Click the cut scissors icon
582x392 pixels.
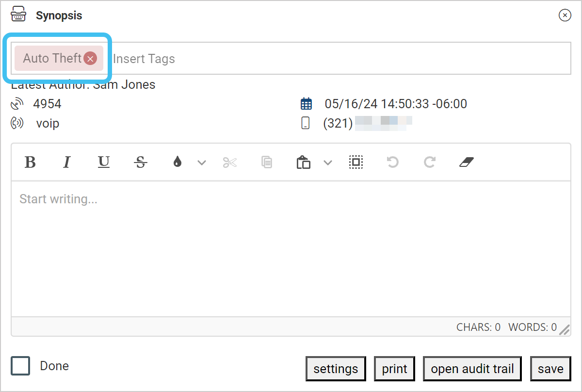coord(230,162)
